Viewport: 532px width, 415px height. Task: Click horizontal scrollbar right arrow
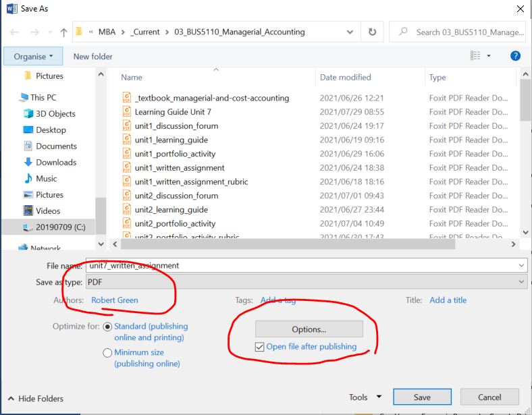point(513,244)
